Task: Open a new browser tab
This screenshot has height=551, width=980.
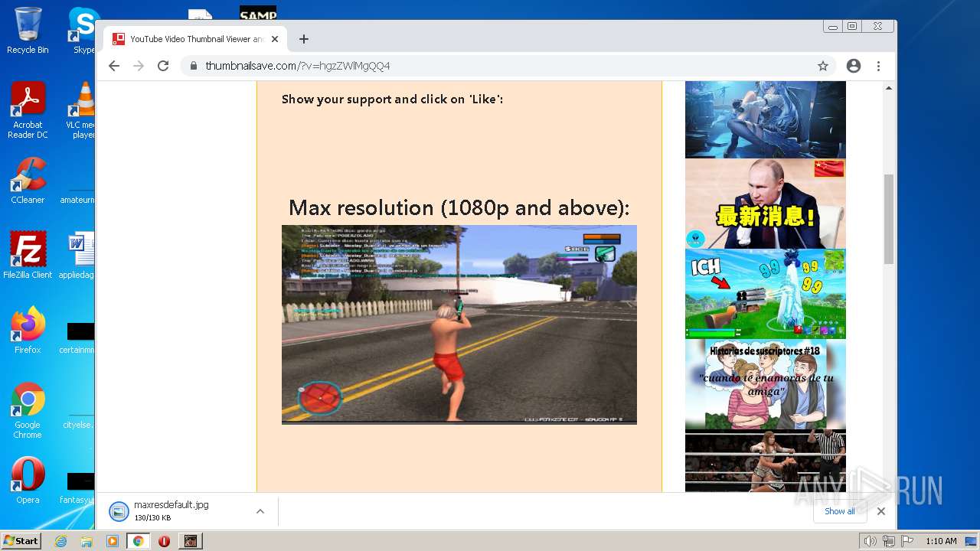Action: [x=304, y=39]
